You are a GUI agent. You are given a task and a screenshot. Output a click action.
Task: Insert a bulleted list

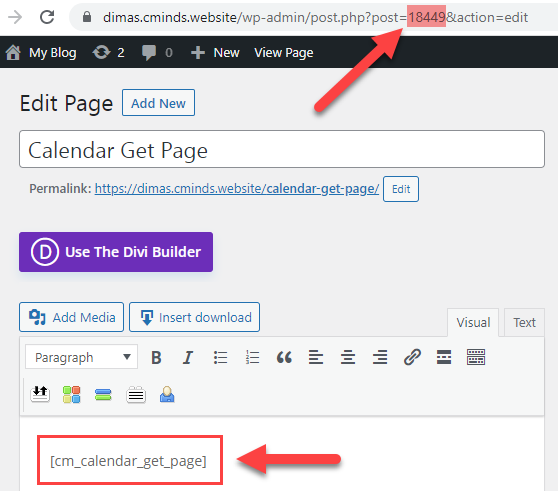pyautogui.click(x=220, y=357)
